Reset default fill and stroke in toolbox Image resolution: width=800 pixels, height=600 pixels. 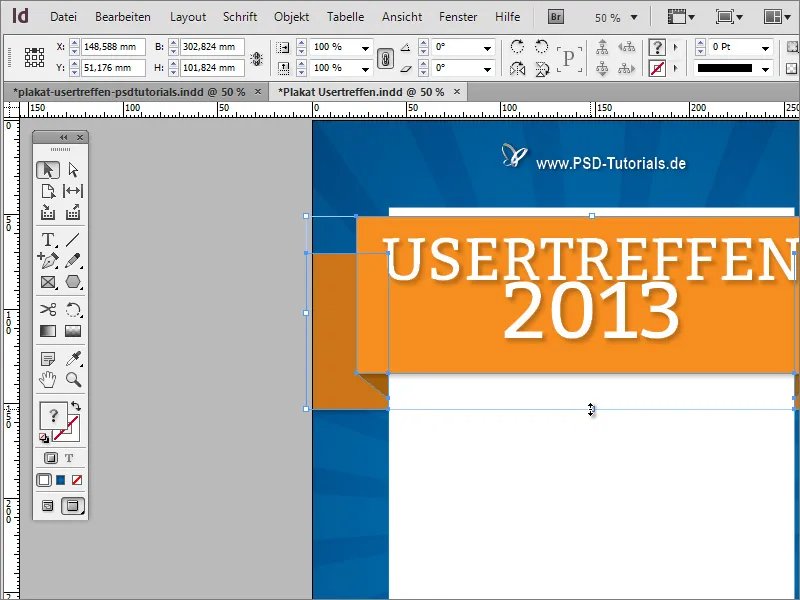coord(44,438)
